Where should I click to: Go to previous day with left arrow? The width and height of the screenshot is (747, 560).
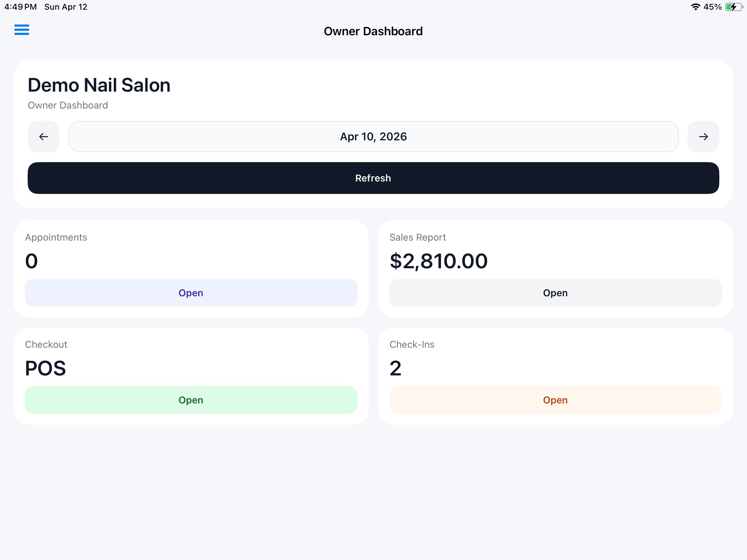(x=44, y=137)
